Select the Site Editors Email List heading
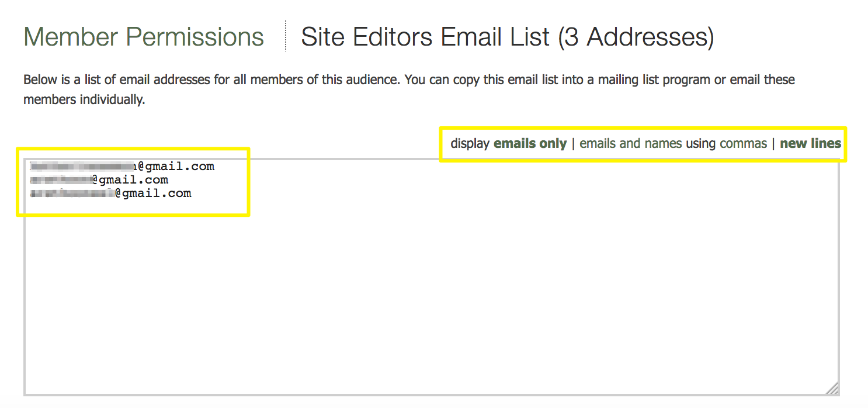The image size is (868, 408). pos(426,37)
